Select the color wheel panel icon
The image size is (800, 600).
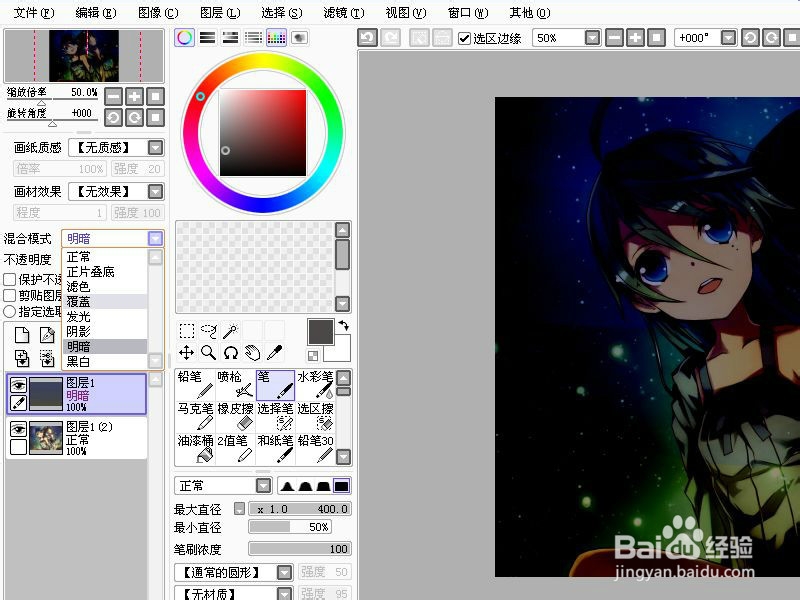(x=185, y=37)
